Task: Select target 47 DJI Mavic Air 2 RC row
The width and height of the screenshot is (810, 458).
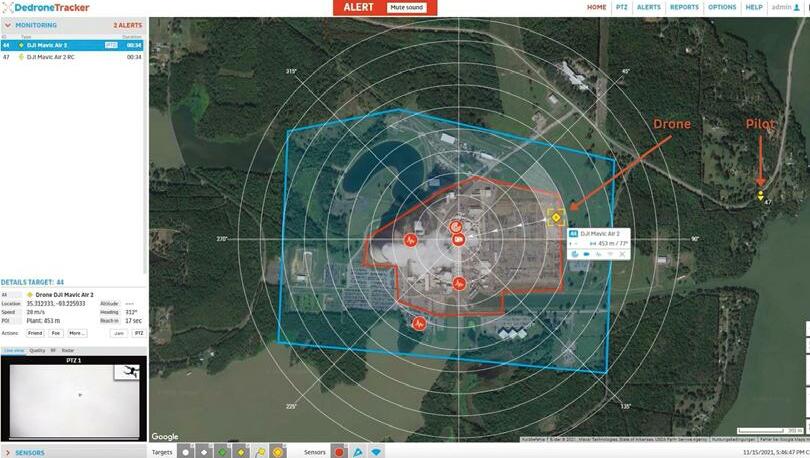Action: pyautogui.click(x=72, y=57)
